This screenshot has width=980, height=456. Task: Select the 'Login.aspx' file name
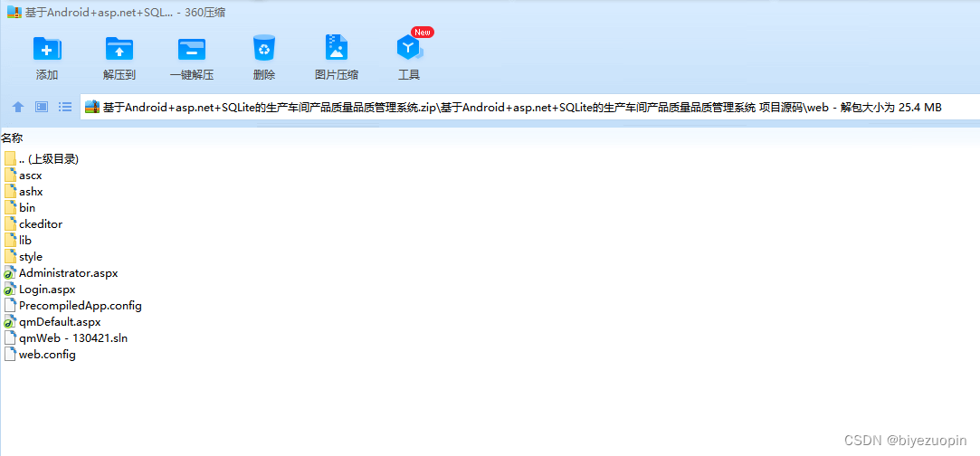click(x=47, y=290)
